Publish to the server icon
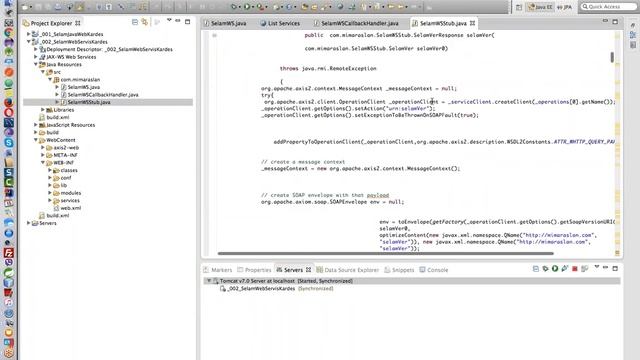 click(x=584, y=269)
